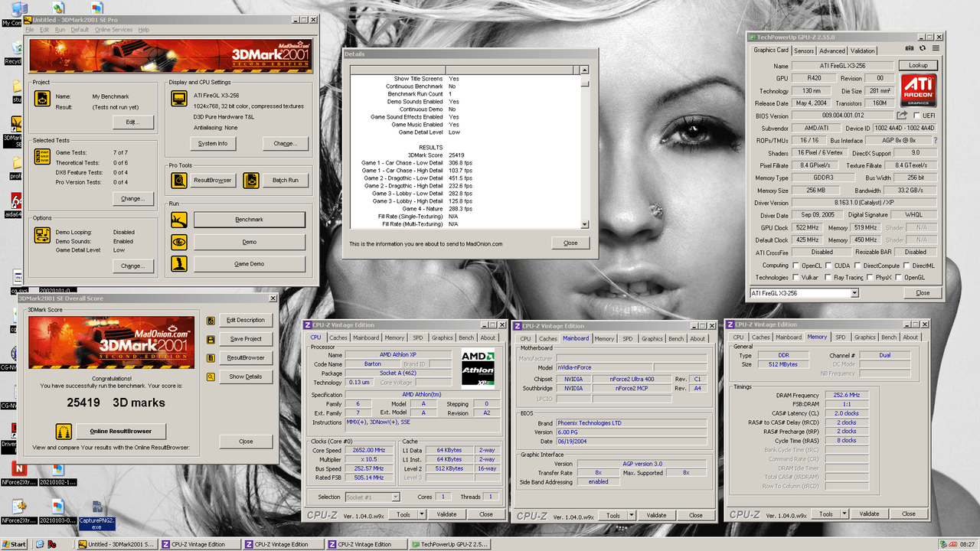Toggle the Ray Tracing checkbox

(829, 277)
